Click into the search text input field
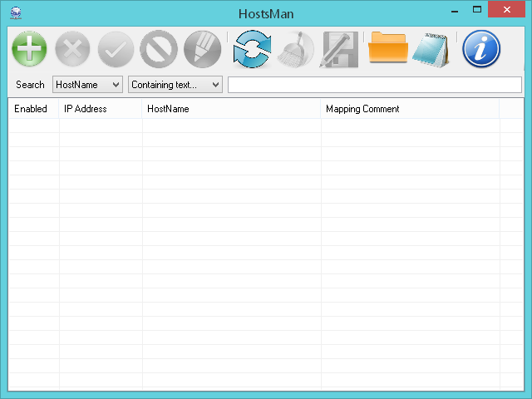Screen dimensions: 532x399 coord(375,85)
